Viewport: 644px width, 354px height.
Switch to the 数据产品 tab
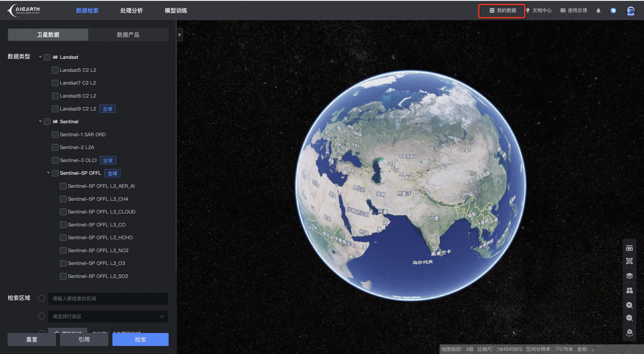coord(128,35)
